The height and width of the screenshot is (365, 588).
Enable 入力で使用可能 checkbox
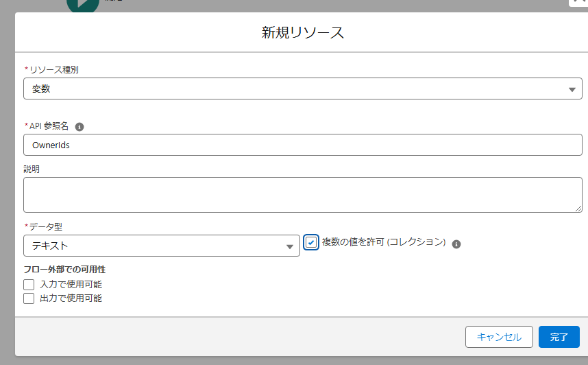(29, 285)
